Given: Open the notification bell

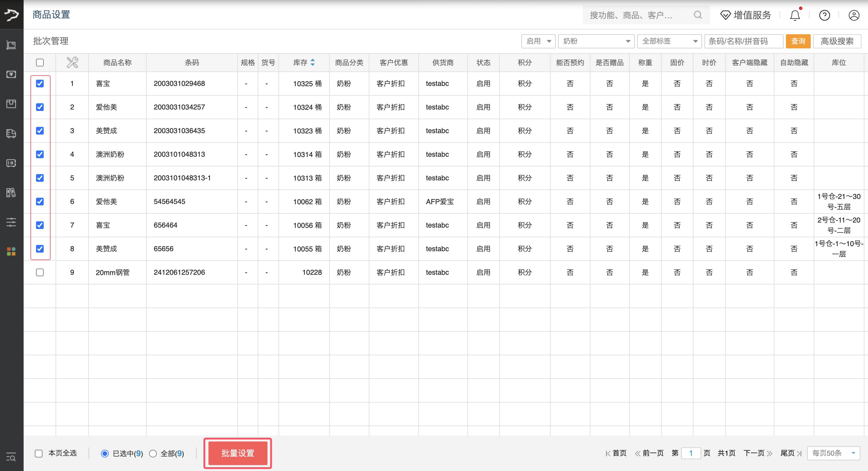Looking at the screenshot, I should (x=795, y=15).
